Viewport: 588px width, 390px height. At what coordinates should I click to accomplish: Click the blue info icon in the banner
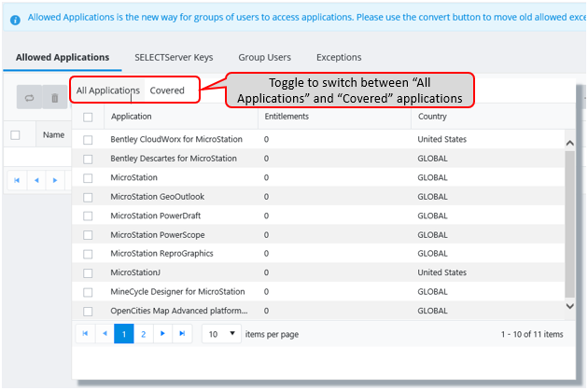(x=15, y=20)
